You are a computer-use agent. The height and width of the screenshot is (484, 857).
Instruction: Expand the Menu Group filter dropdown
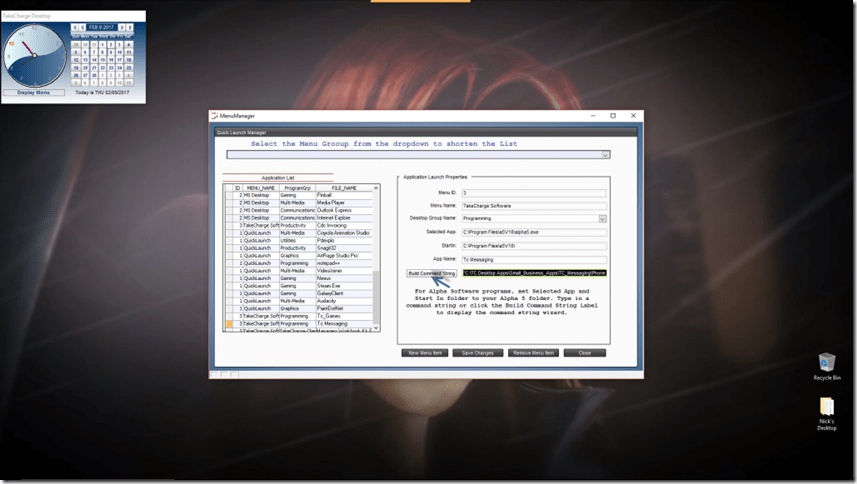pyautogui.click(x=605, y=155)
